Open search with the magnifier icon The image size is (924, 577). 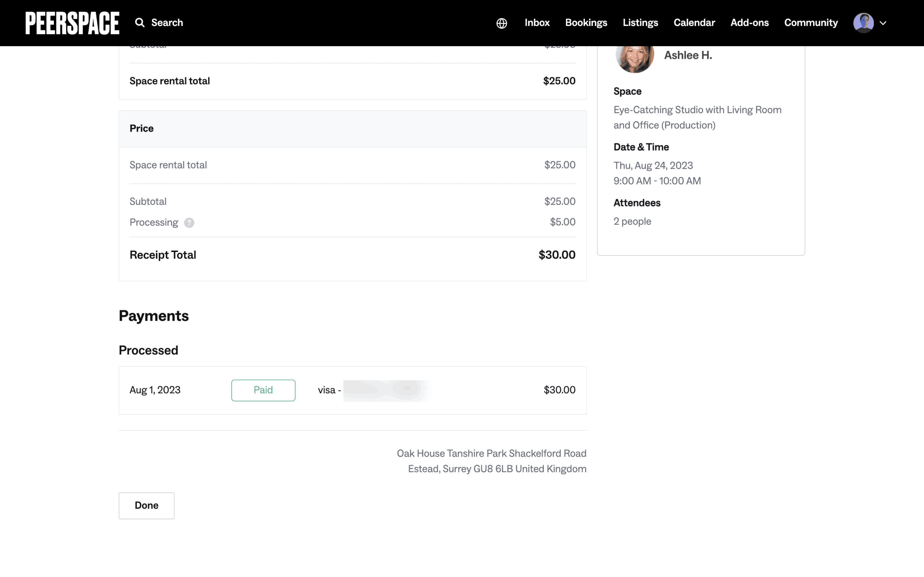[x=139, y=22]
